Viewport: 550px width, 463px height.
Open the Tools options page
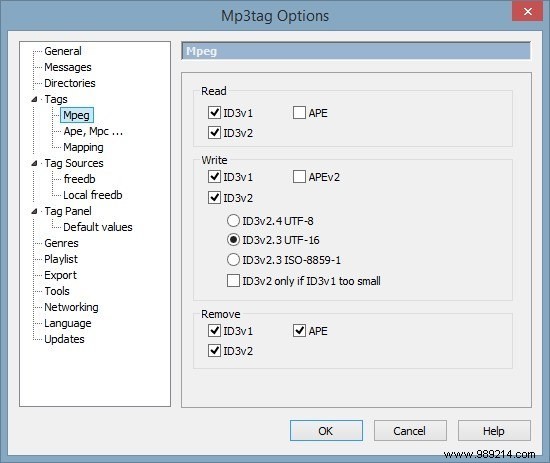[x=57, y=291]
